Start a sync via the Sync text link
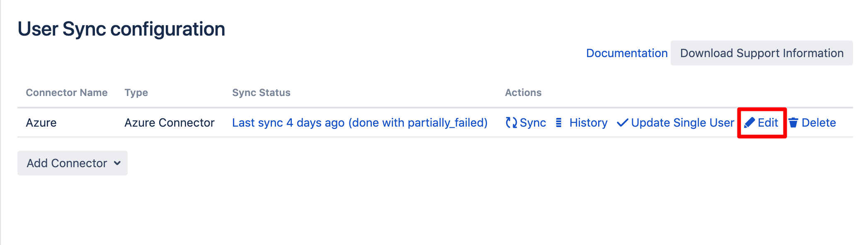Viewport: 868px width, 245px height. coord(533,122)
